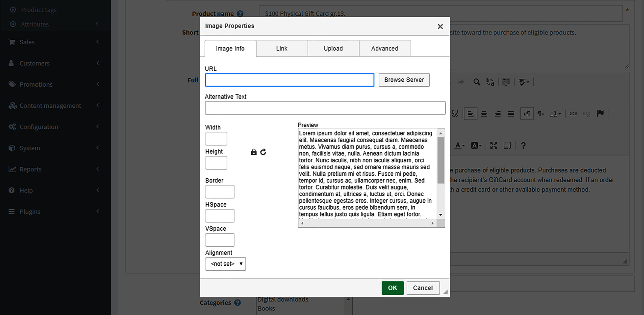
Task: Click the Show Blocks icon
Action: click(x=507, y=145)
